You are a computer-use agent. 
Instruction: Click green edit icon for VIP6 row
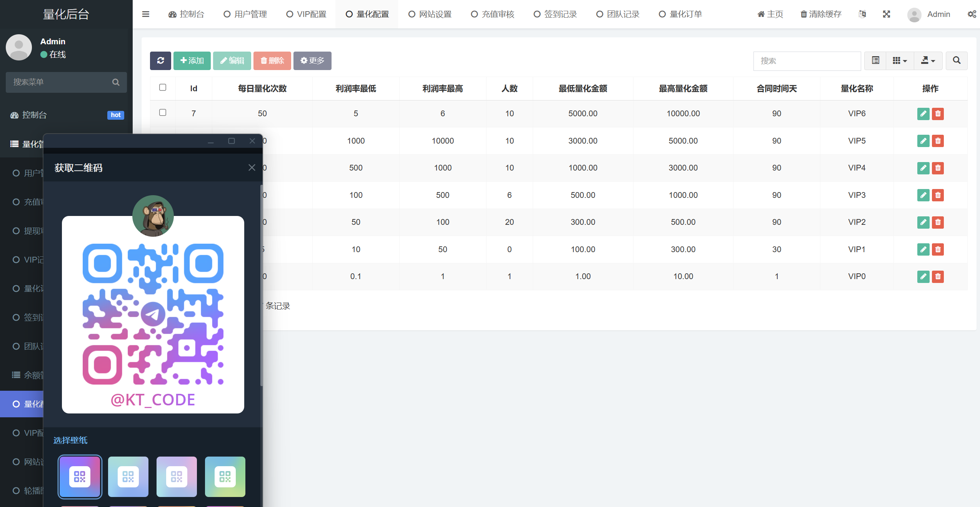(923, 114)
